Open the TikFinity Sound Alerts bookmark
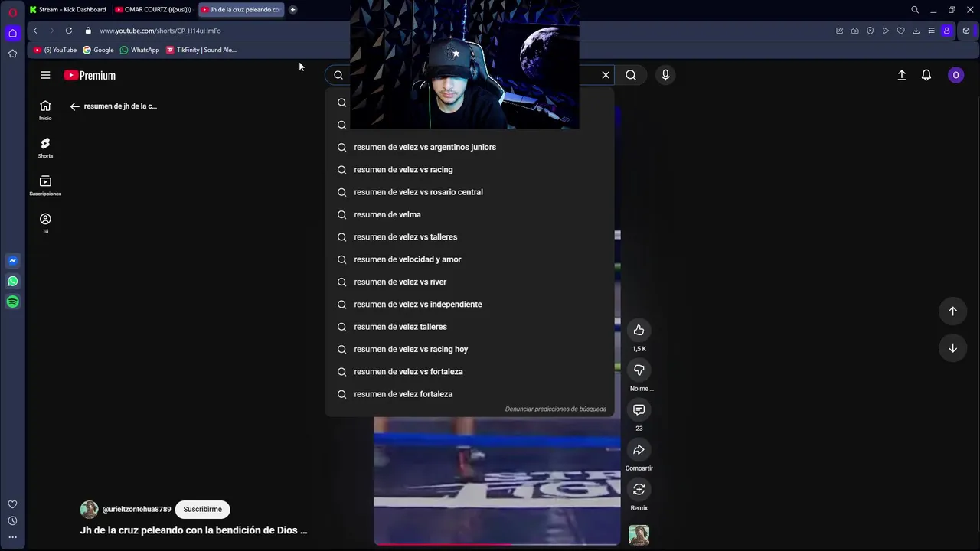The height and width of the screenshot is (551, 980). click(201, 50)
